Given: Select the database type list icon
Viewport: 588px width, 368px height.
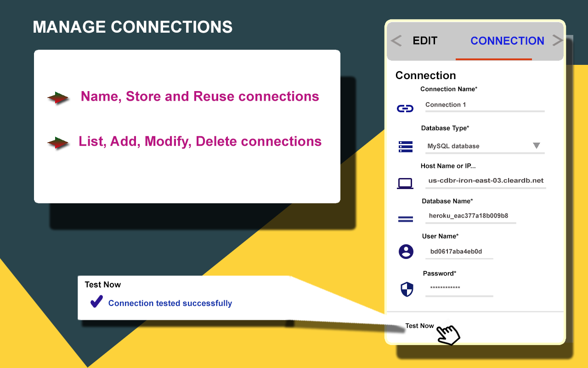Looking at the screenshot, I should point(406,146).
